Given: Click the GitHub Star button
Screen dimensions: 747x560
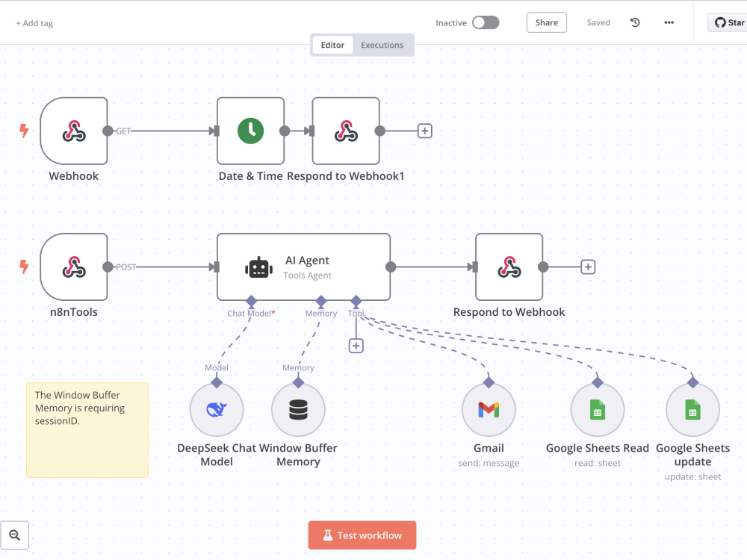Looking at the screenshot, I should pyautogui.click(x=729, y=22).
